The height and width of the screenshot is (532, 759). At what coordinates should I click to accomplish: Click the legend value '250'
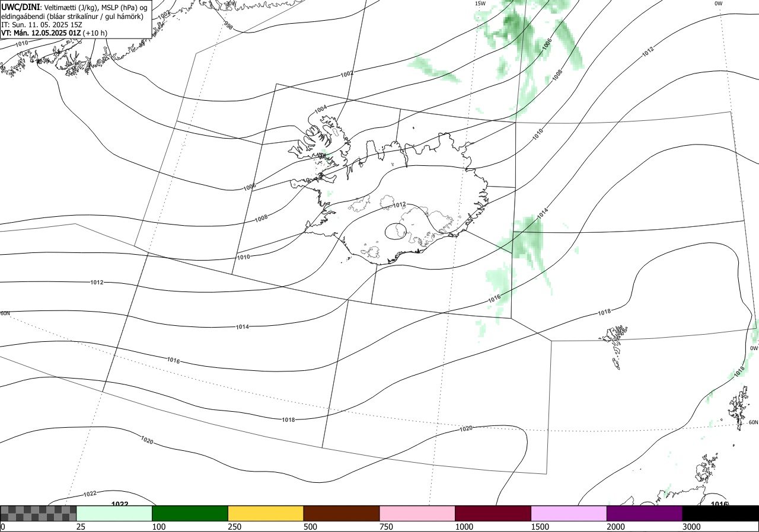[234, 527]
